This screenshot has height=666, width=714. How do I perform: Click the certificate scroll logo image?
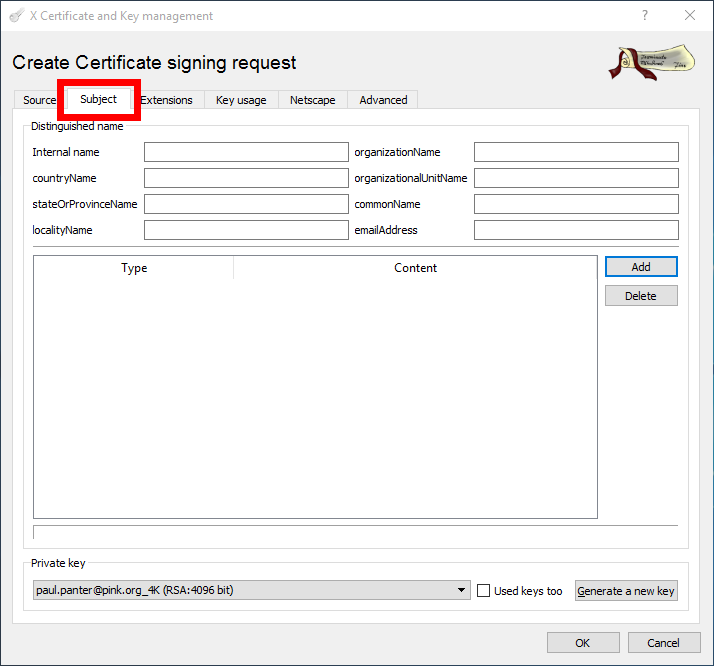[x=651, y=62]
